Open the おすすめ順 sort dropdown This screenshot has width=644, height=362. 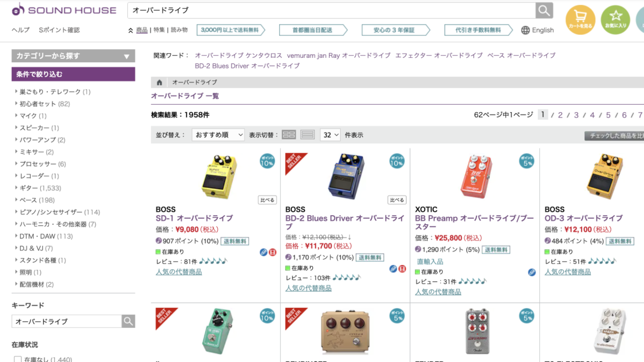[218, 135]
